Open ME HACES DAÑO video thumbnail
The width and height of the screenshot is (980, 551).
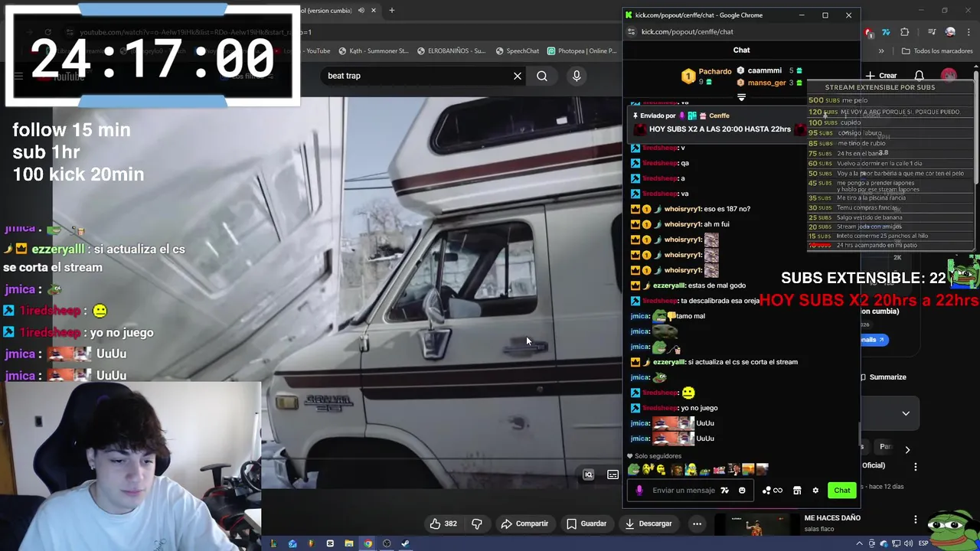(x=756, y=525)
